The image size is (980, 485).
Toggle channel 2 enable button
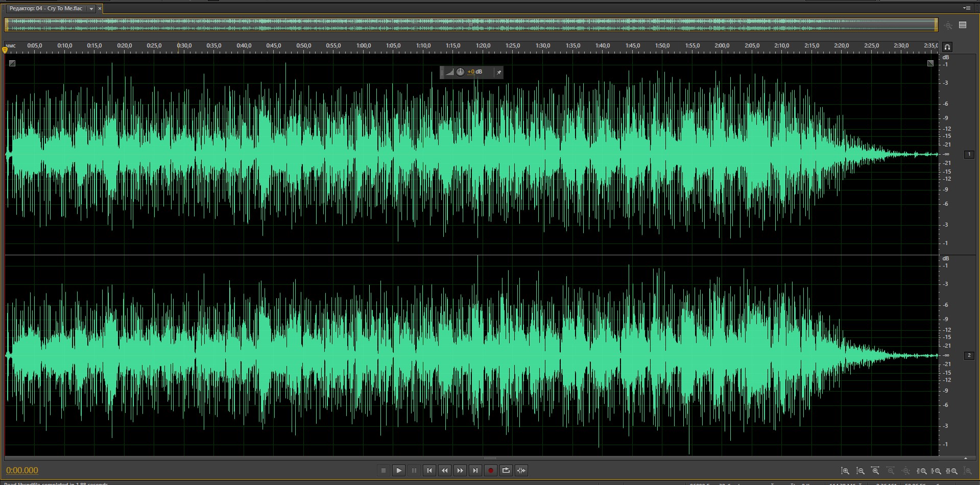click(x=969, y=355)
